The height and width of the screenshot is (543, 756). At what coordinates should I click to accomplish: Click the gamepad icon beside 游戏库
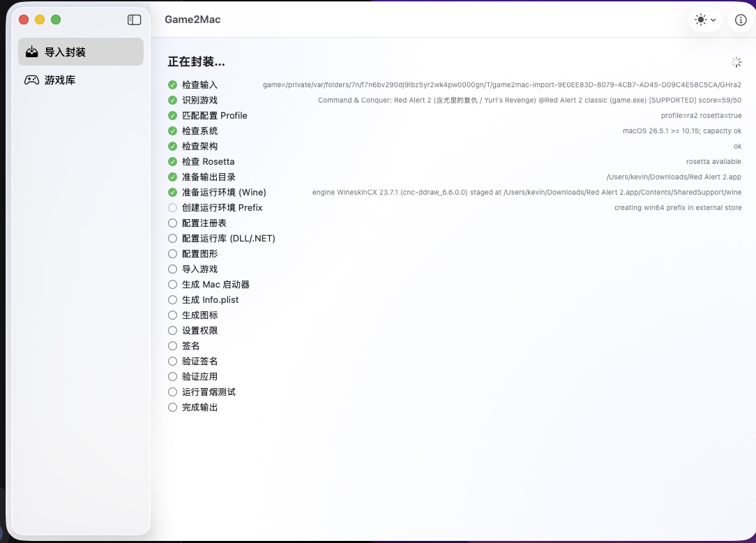pos(32,80)
